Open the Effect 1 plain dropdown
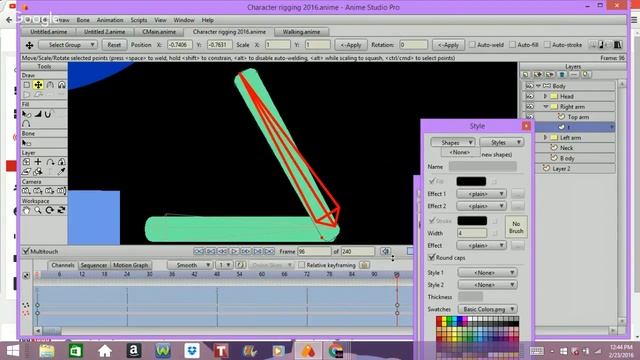This screenshot has height=360, width=640. (x=481, y=194)
